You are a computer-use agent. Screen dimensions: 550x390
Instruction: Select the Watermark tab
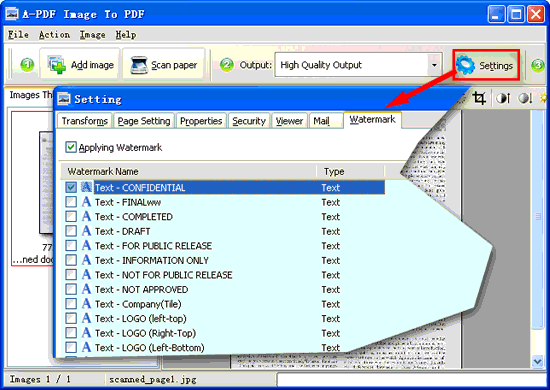coord(373,120)
